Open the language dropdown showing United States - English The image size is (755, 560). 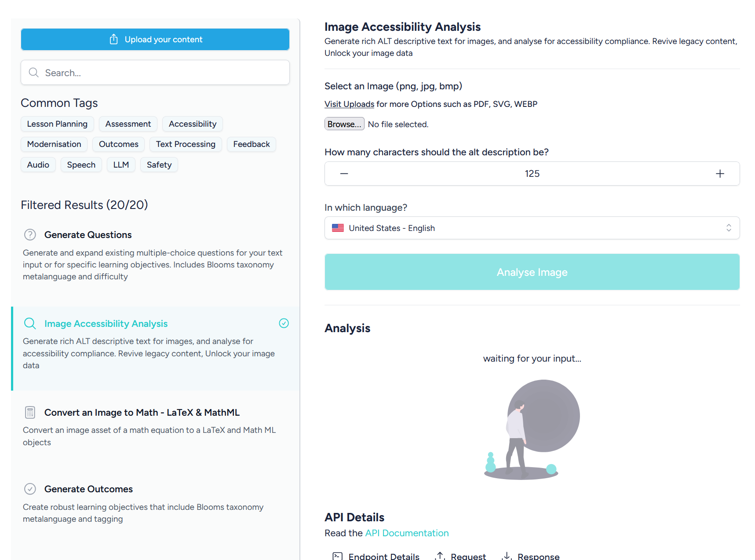(532, 228)
